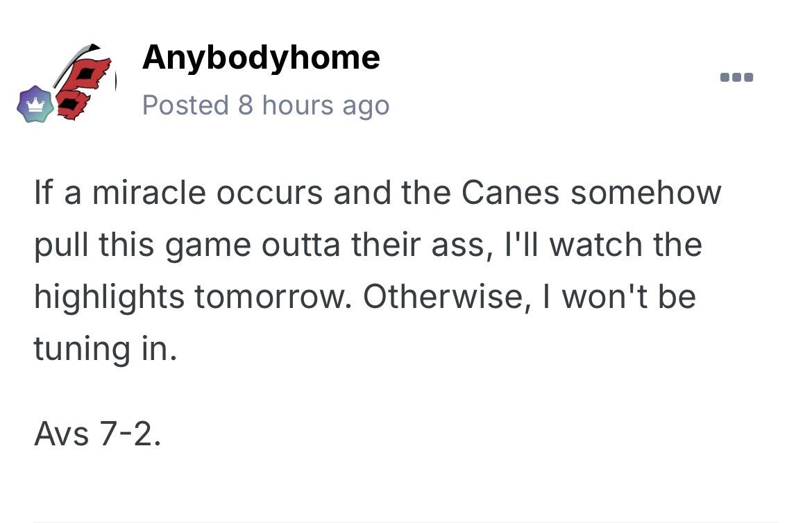Click the purple crown rank badge
The image size is (812, 523).
point(35,105)
